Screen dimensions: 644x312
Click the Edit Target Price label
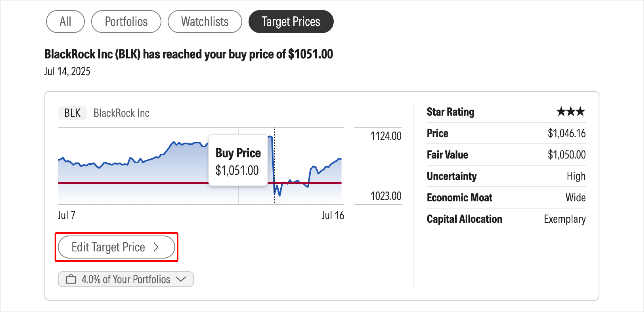pyautogui.click(x=108, y=247)
